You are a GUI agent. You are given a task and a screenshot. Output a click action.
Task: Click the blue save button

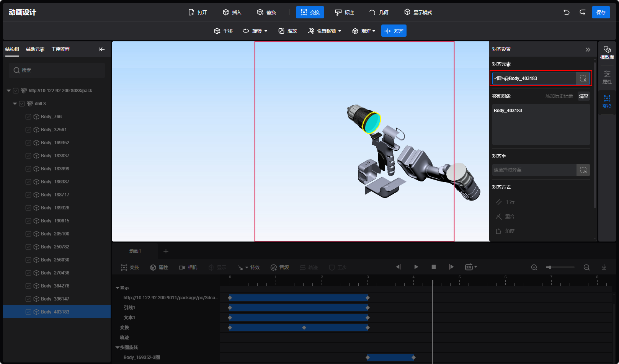[x=601, y=12]
